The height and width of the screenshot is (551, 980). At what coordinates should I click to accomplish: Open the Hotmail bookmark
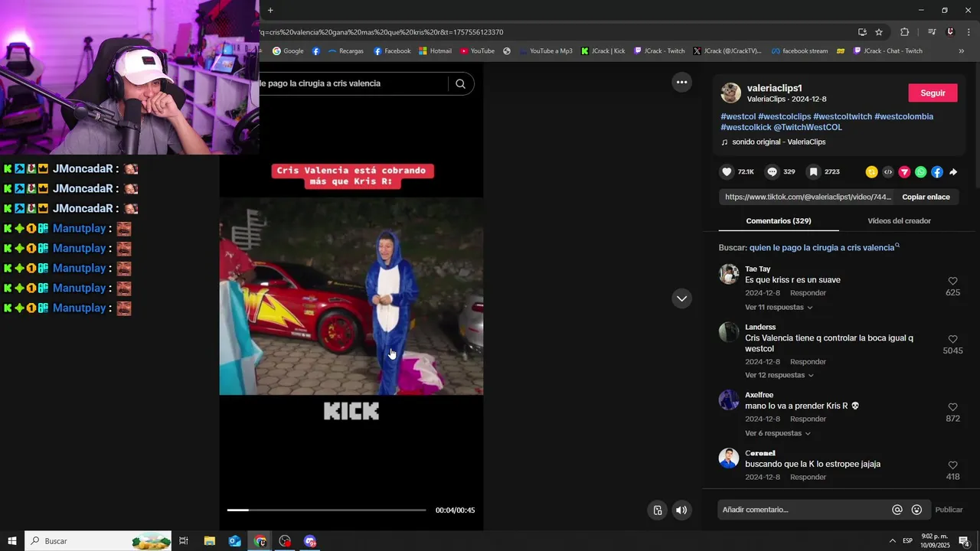435,51
